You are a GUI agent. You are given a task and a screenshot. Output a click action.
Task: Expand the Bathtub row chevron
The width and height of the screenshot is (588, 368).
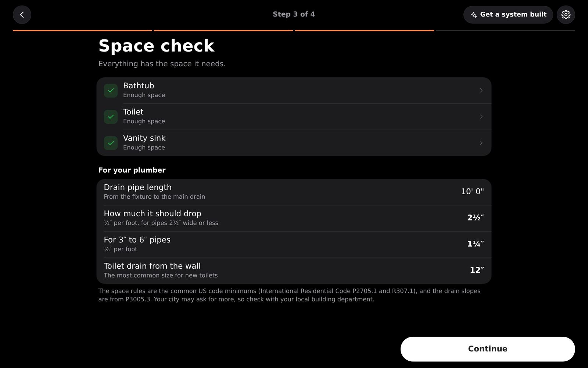tap(481, 91)
